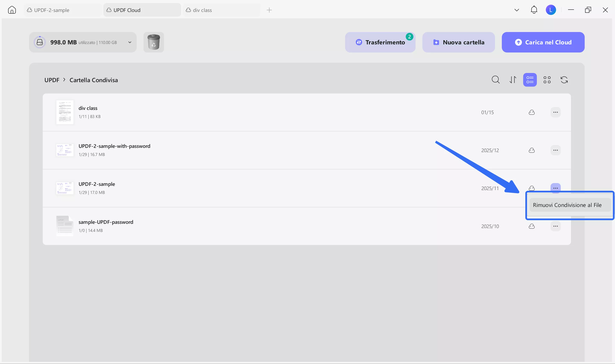
Task: Click the search magnifier icon
Action: 495,80
